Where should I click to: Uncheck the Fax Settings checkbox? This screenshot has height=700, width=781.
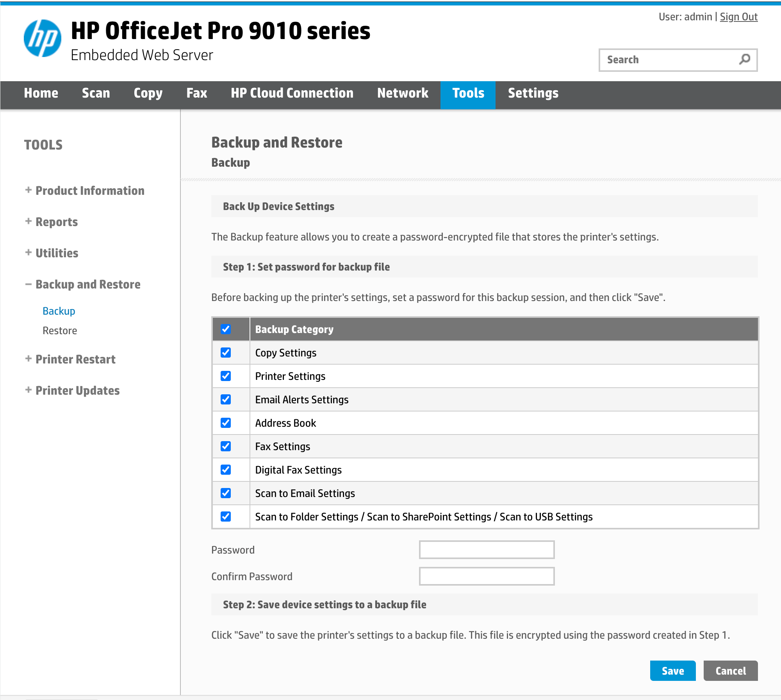click(x=226, y=446)
